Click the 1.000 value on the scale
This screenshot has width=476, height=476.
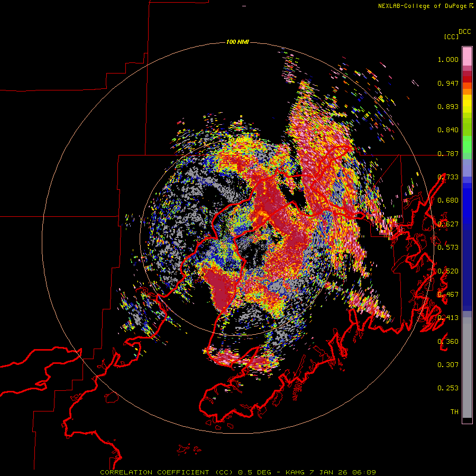(448, 59)
